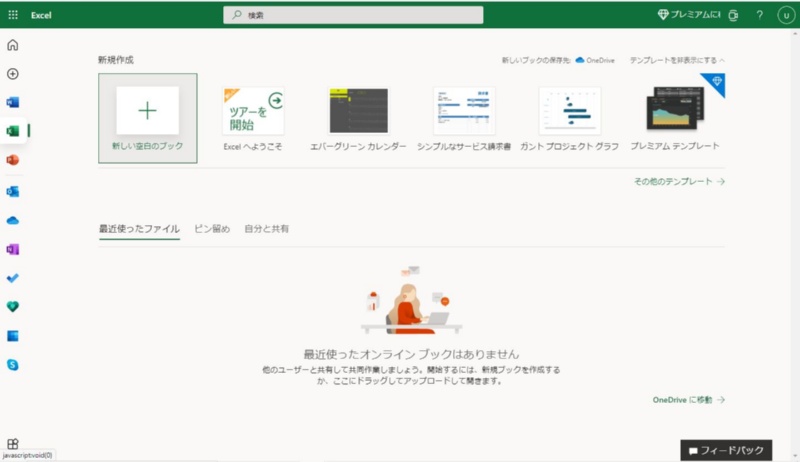Switch to the ピン留め tab
This screenshot has height=462, width=800.
coord(212,229)
